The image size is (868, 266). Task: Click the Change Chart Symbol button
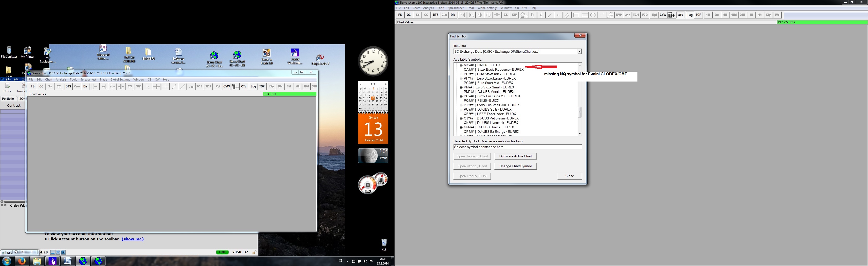pyautogui.click(x=515, y=166)
